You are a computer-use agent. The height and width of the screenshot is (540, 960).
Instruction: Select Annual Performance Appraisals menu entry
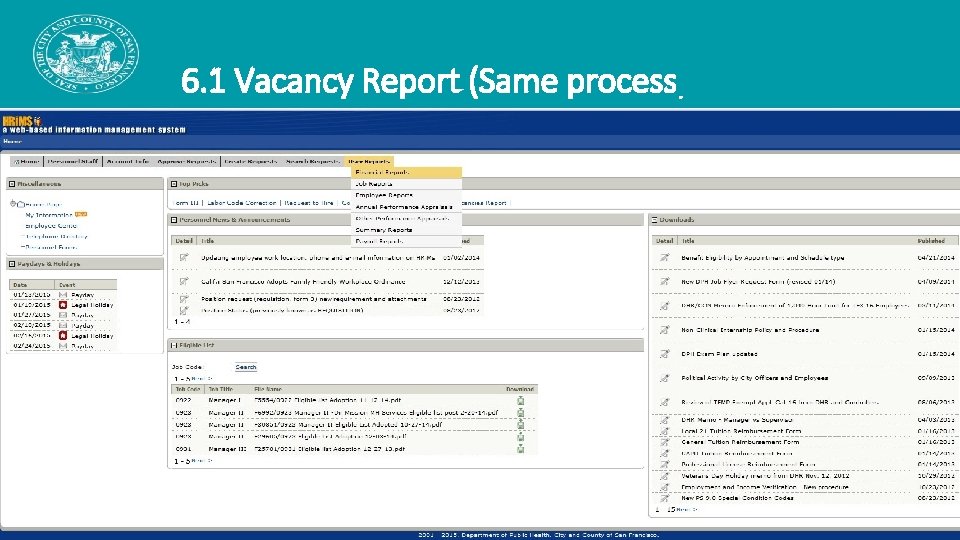[406, 207]
